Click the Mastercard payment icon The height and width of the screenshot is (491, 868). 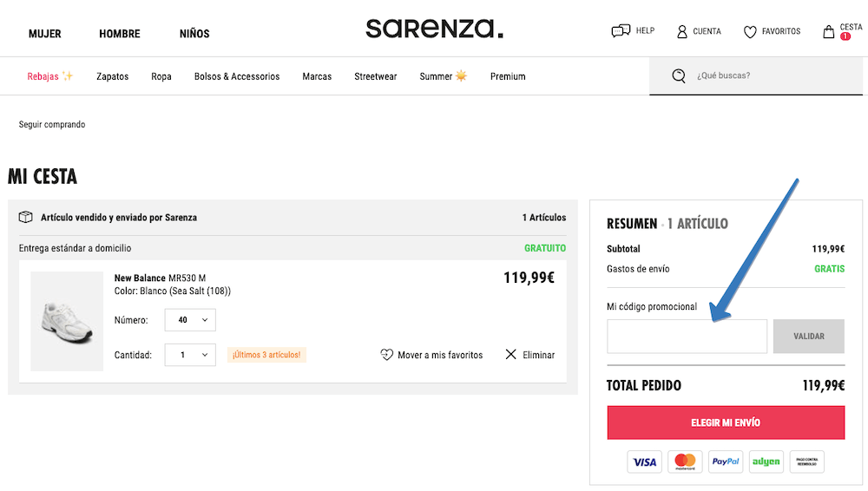685,462
